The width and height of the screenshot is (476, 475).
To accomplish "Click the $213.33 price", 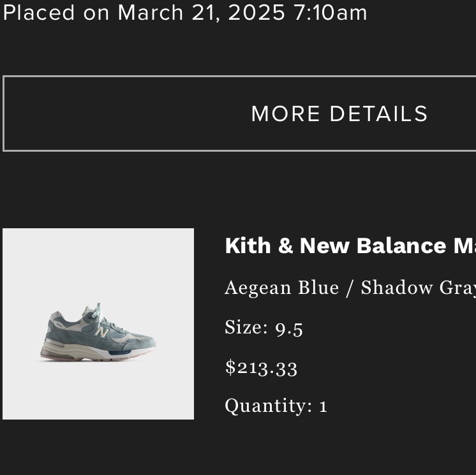I will coord(261,367).
